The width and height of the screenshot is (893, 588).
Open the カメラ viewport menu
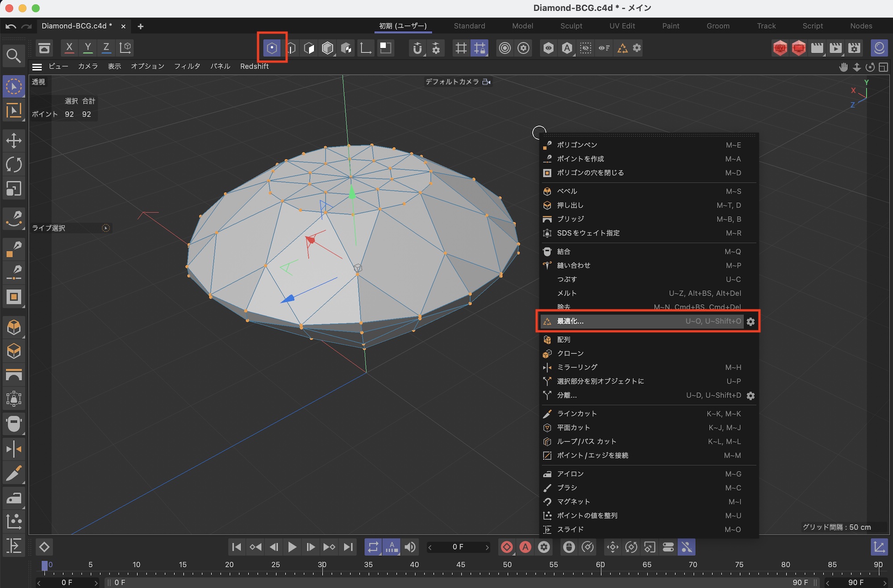point(88,66)
